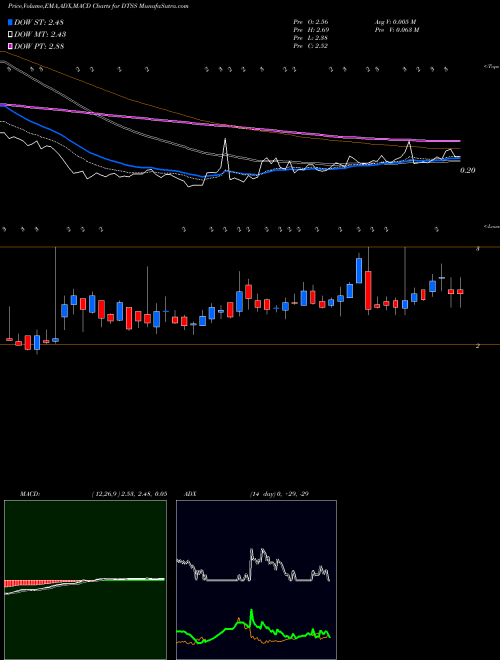Click the 'Pre L: 2.38' low value
Image resolution: width=500 pixels, height=660 pixels.
click(311, 38)
